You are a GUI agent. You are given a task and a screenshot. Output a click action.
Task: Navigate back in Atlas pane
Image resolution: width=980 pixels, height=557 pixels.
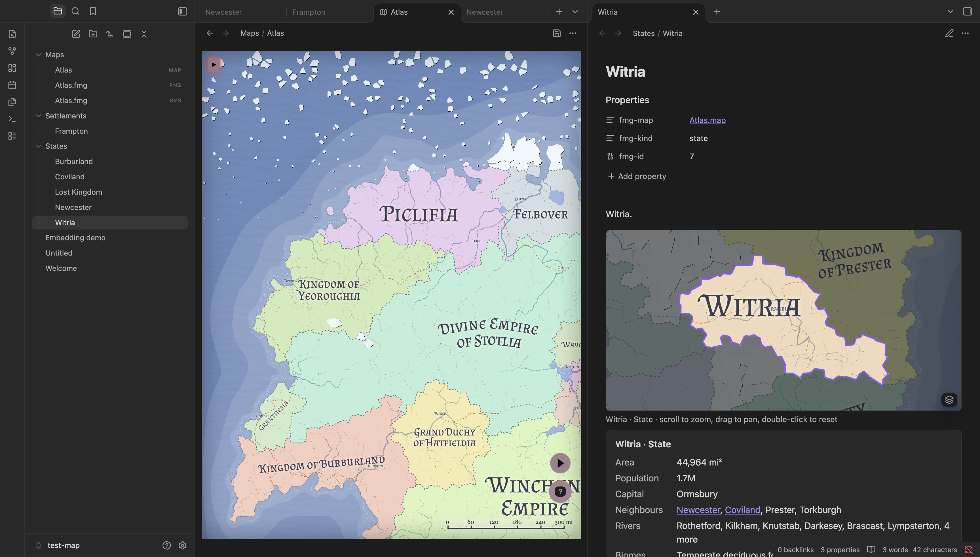[x=210, y=33]
